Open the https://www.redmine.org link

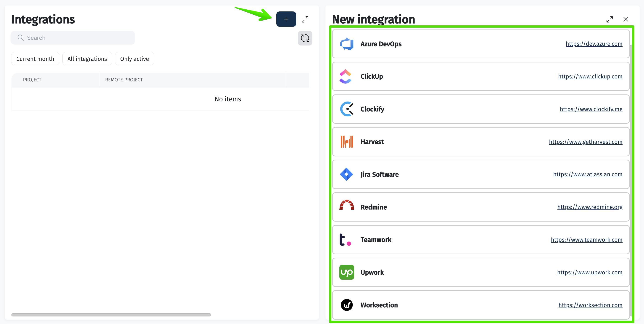[590, 207]
